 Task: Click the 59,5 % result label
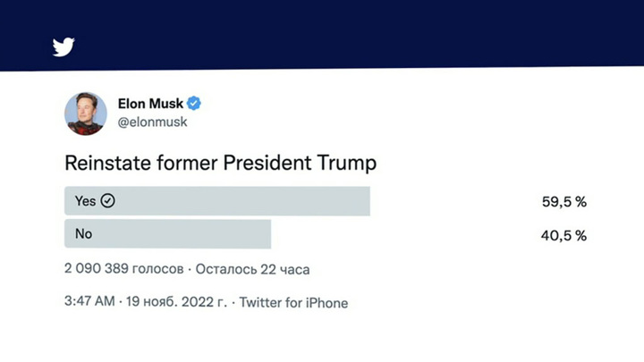tap(563, 201)
